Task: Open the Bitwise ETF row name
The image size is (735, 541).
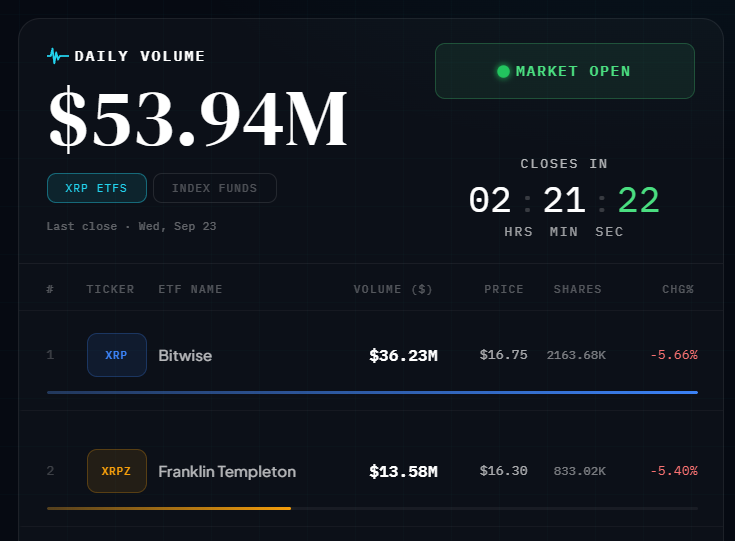Action: click(x=185, y=355)
